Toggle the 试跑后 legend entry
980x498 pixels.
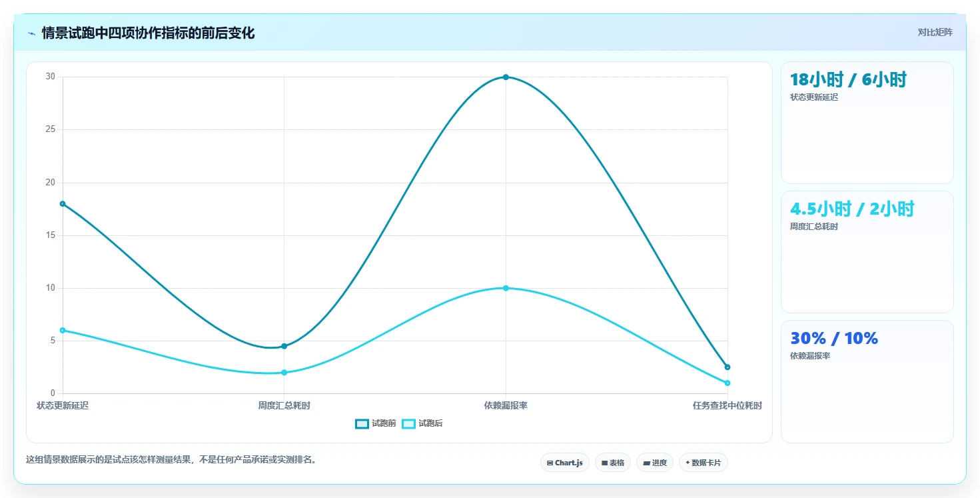(422, 423)
